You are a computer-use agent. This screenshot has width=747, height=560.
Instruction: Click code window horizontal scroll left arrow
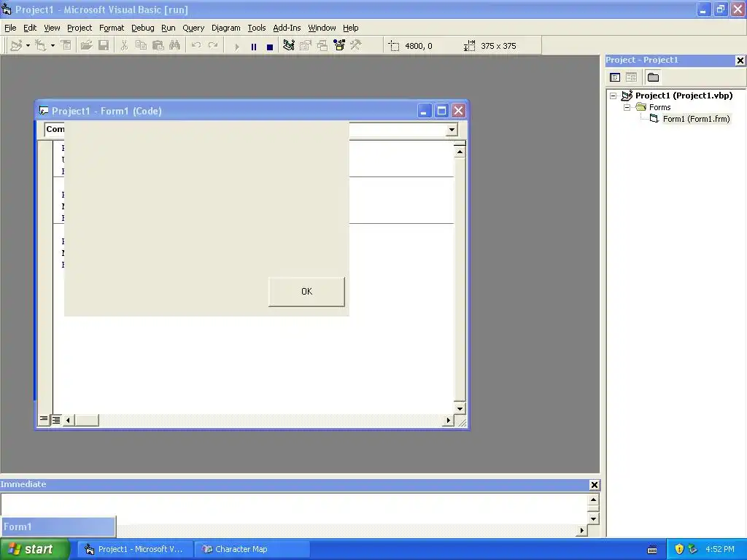coord(68,420)
